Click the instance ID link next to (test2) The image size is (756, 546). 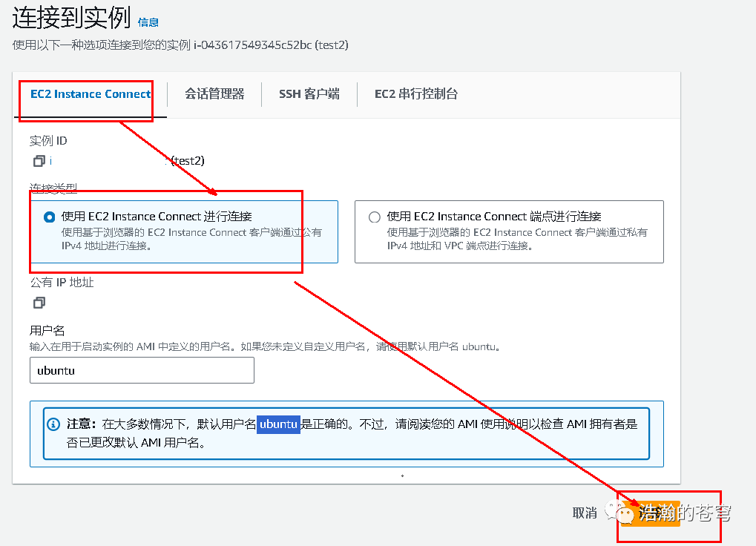[x=50, y=161]
